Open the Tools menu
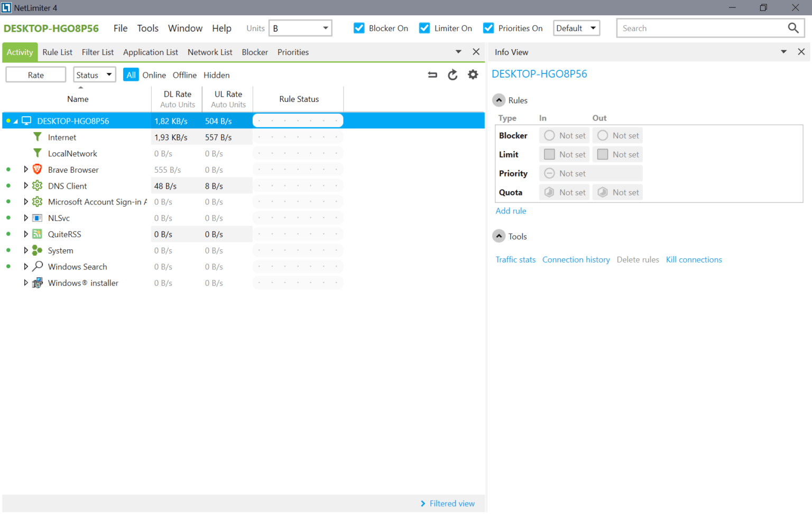Image resolution: width=812 pixels, height=514 pixels. point(147,28)
